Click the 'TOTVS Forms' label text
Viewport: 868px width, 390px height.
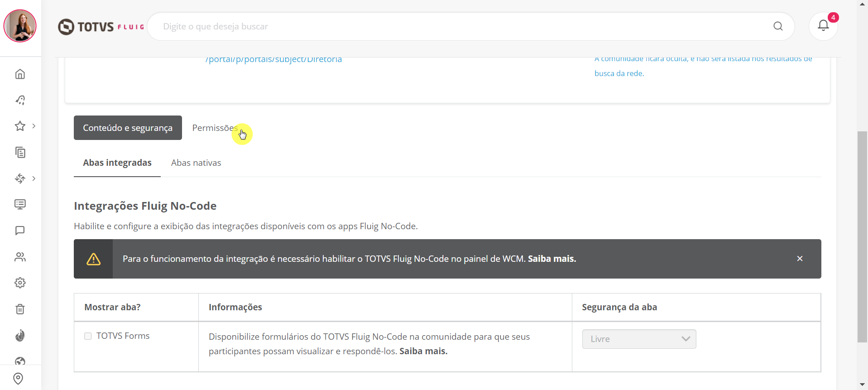point(123,336)
